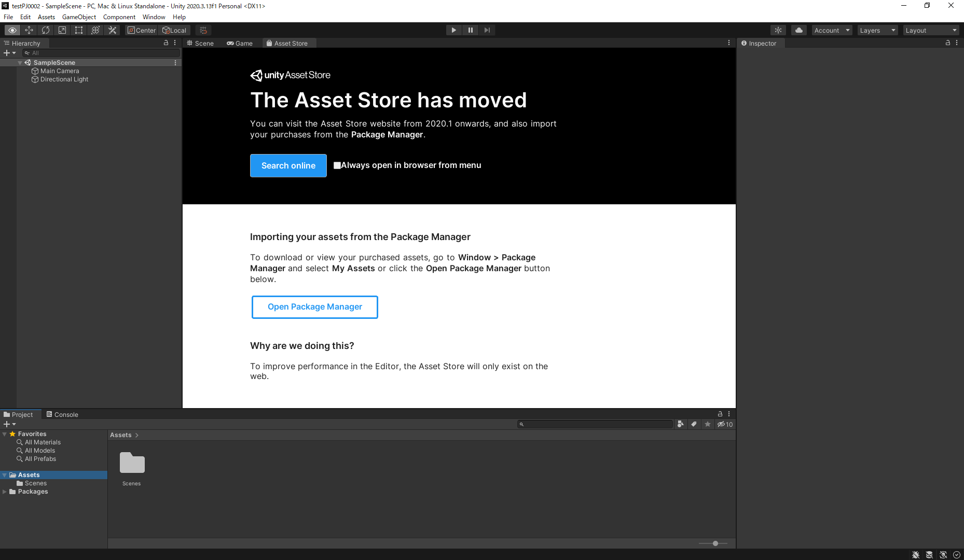The height and width of the screenshot is (560, 964).
Task: Open the Assets menu
Action: click(x=46, y=17)
